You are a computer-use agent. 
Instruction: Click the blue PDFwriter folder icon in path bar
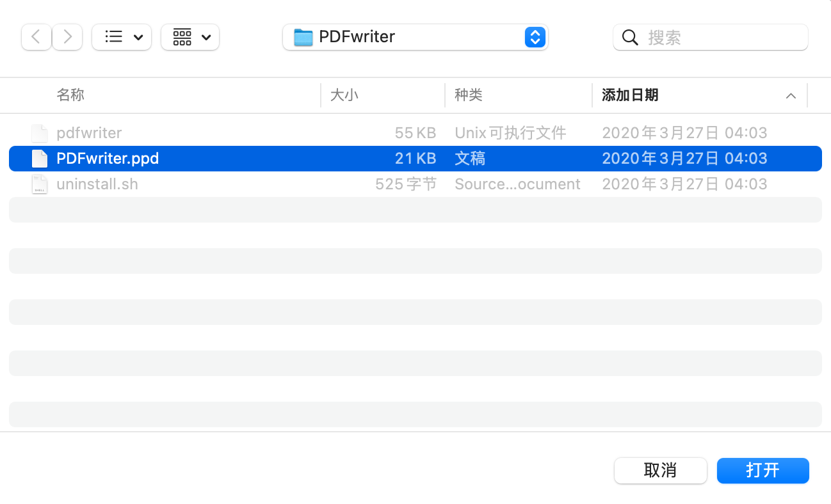[303, 37]
